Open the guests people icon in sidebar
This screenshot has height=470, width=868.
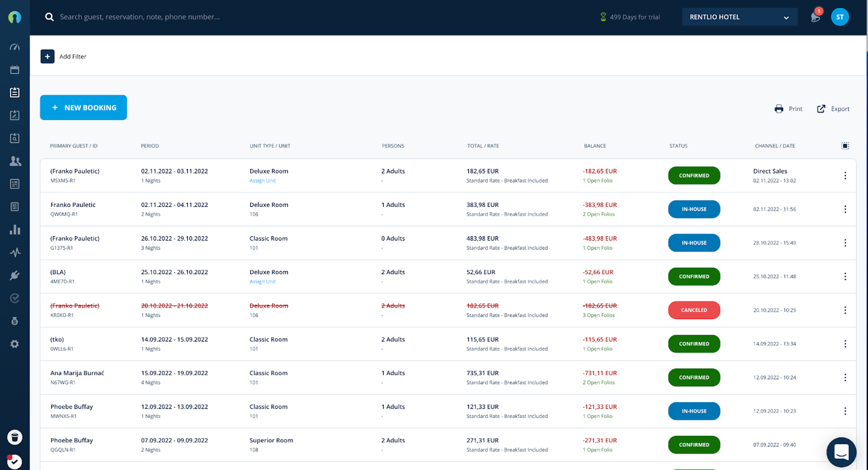click(15, 161)
